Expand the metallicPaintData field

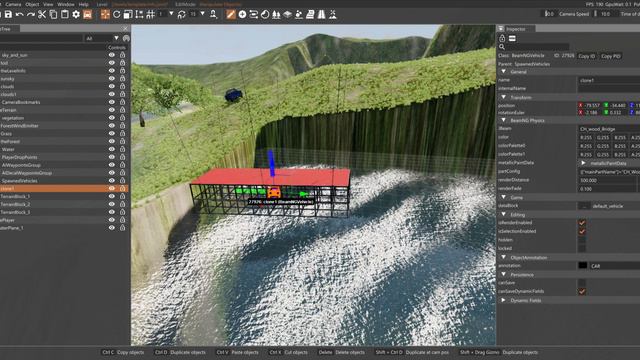click(583, 163)
